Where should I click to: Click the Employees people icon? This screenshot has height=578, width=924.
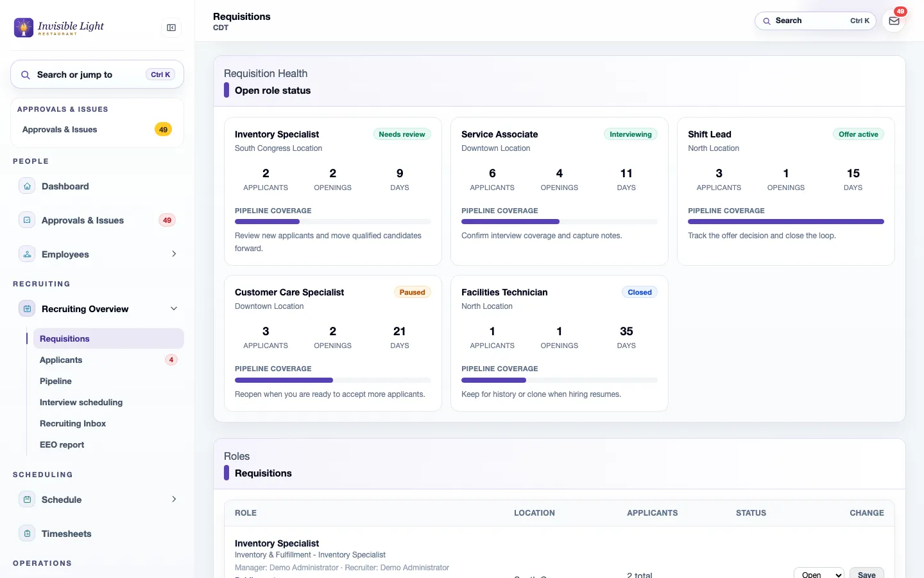[27, 254]
